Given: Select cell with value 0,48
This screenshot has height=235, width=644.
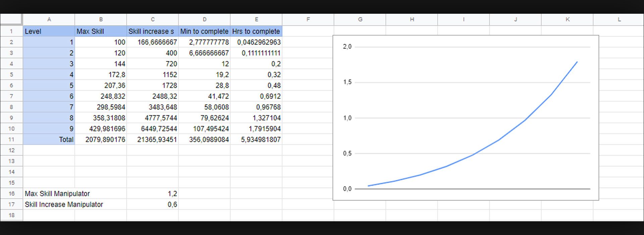Looking at the screenshot, I should click(x=256, y=85).
